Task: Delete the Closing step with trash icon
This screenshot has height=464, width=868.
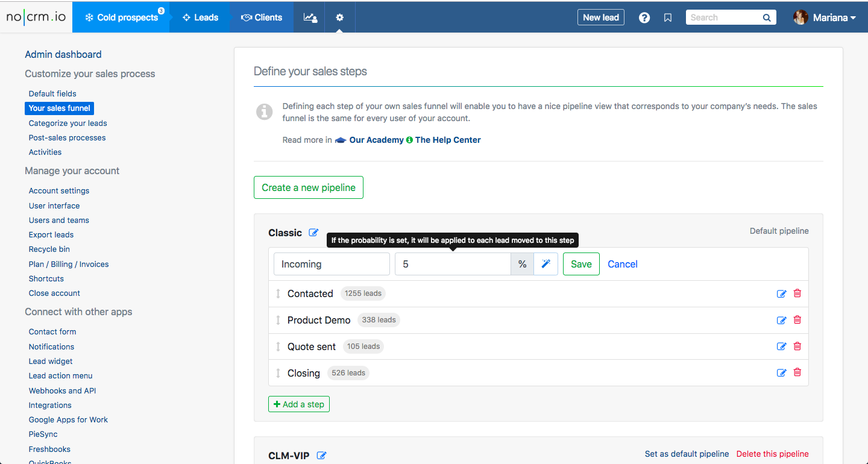Action: point(797,372)
